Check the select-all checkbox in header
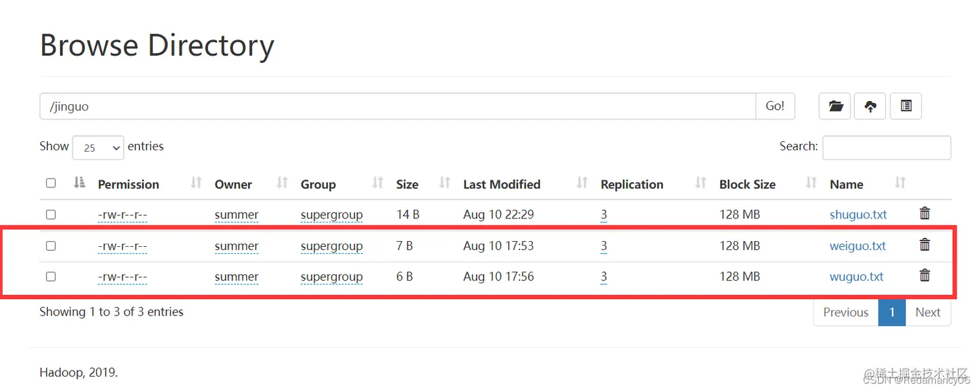980x392 pixels. tap(51, 183)
